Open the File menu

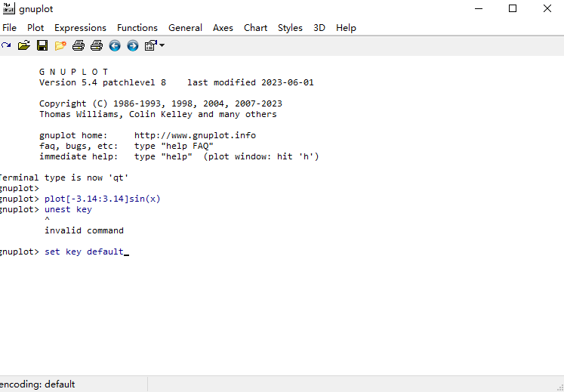[9, 28]
